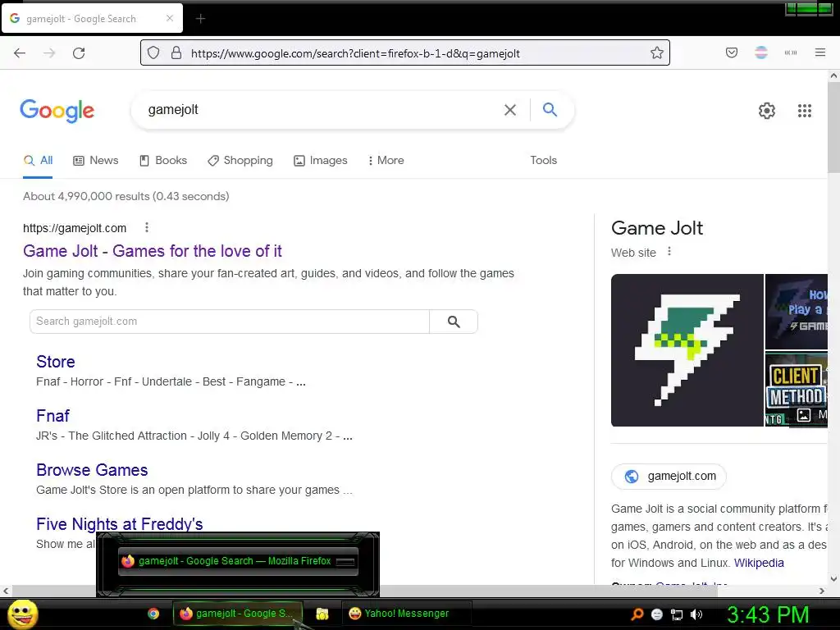Screen dimensions: 840x630
Task: Open the search Tools options
Action: pyautogui.click(x=543, y=160)
